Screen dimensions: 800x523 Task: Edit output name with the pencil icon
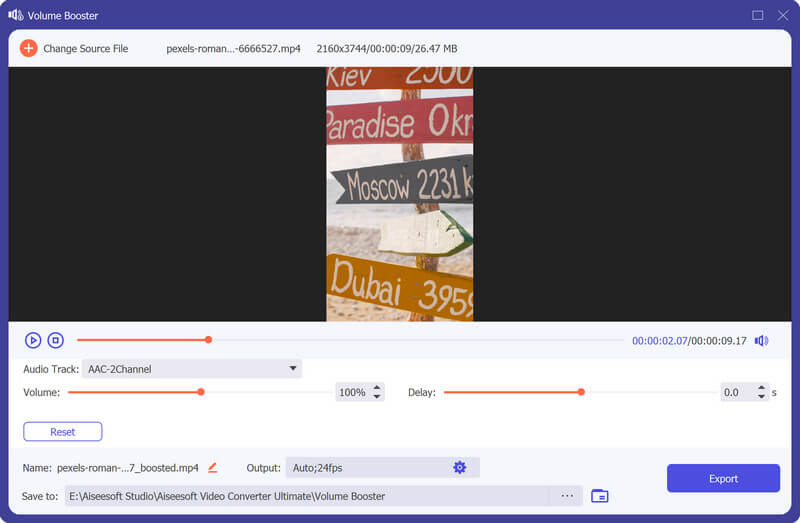click(213, 467)
